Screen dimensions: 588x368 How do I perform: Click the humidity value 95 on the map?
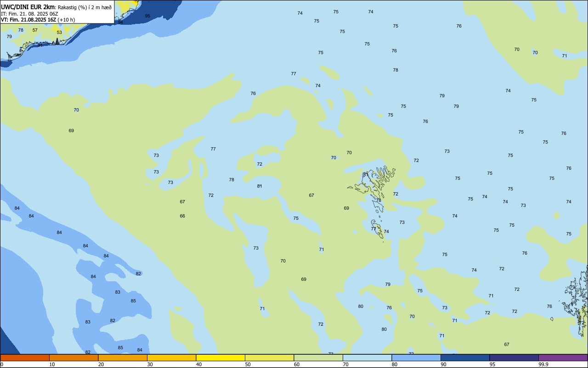click(147, 16)
